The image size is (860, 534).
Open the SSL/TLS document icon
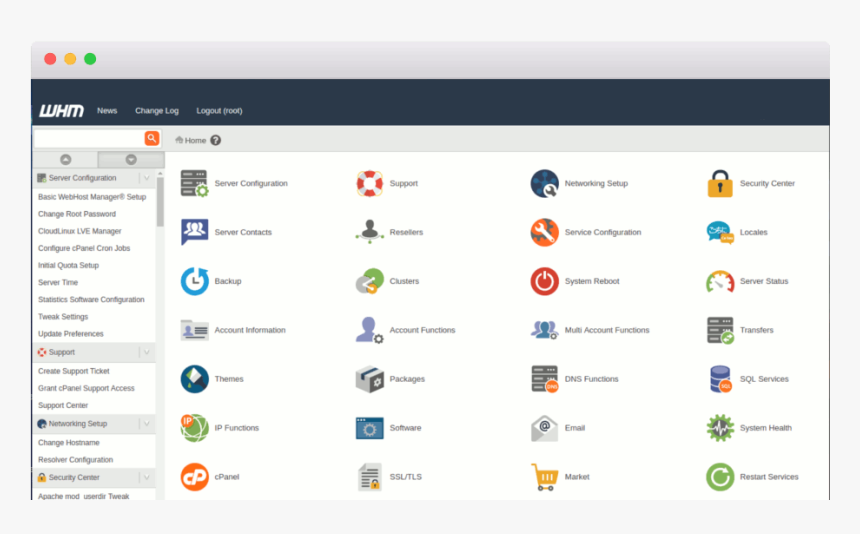[x=369, y=477]
